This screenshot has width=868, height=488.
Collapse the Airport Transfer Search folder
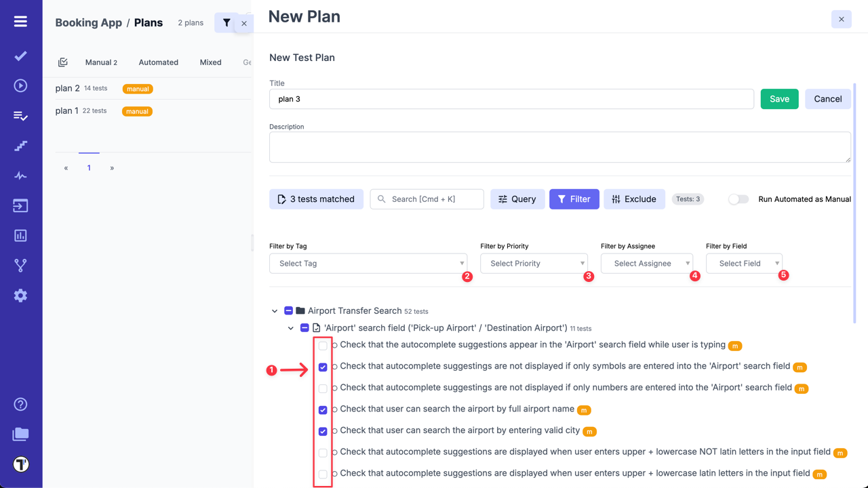[x=275, y=311]
